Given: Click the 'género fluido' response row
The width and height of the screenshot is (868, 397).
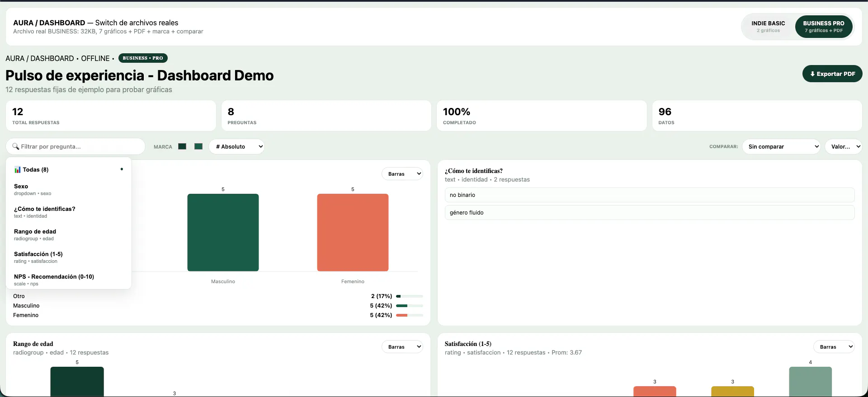Looking at the screenshot, I should [650, 213].
